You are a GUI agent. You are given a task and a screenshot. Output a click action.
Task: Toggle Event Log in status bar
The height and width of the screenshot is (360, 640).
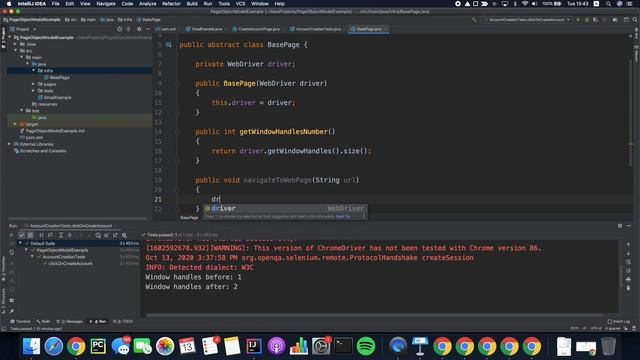(x=618, y=322)
